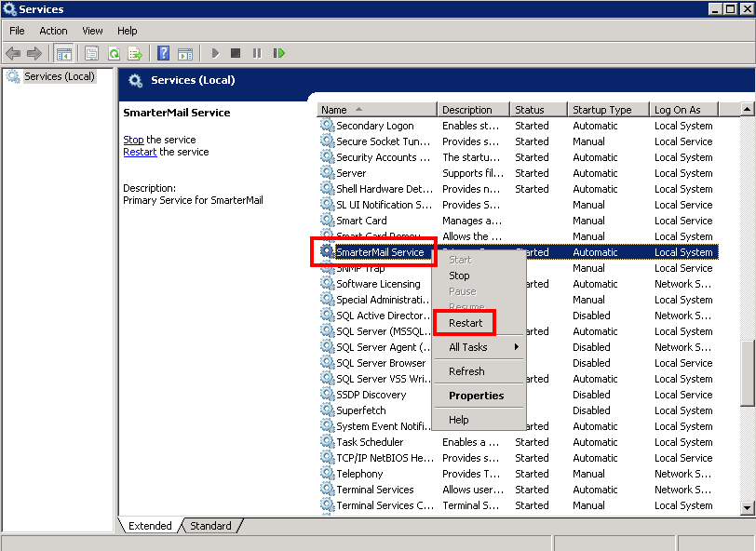Click the gear icon beside SL UI Notification
The height and width of the screenshot is (551, 756).
[x=328, y=205]
